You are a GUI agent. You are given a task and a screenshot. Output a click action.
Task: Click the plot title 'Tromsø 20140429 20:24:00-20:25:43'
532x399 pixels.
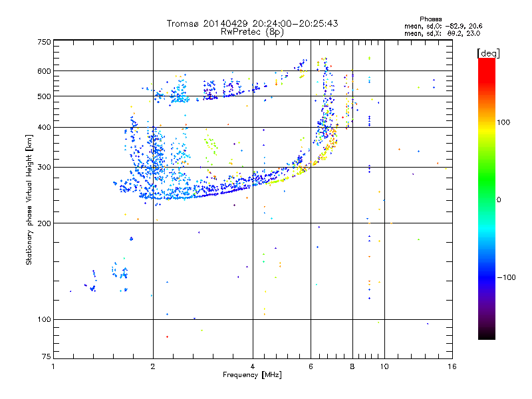252,23
